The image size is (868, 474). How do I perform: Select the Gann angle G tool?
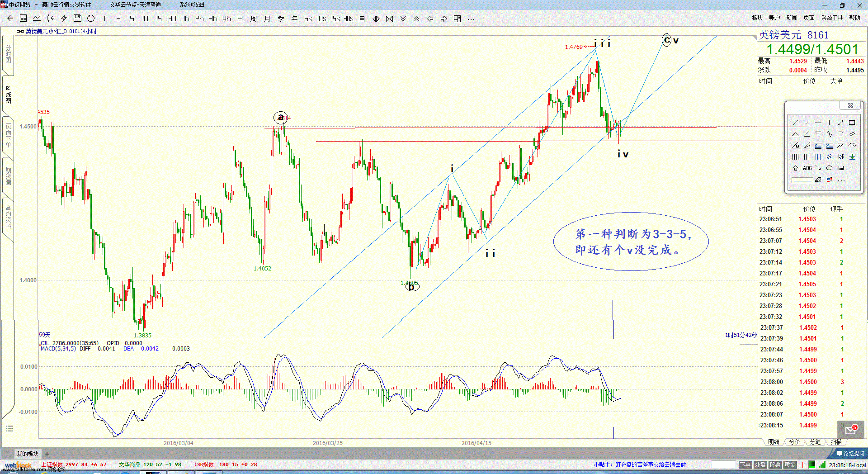(x=795, y=145)
